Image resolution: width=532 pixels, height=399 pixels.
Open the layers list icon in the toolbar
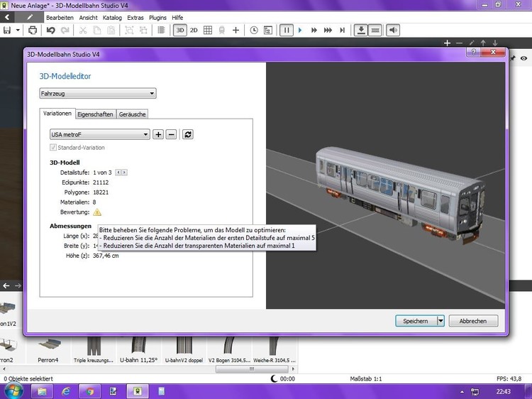[161, 31]
